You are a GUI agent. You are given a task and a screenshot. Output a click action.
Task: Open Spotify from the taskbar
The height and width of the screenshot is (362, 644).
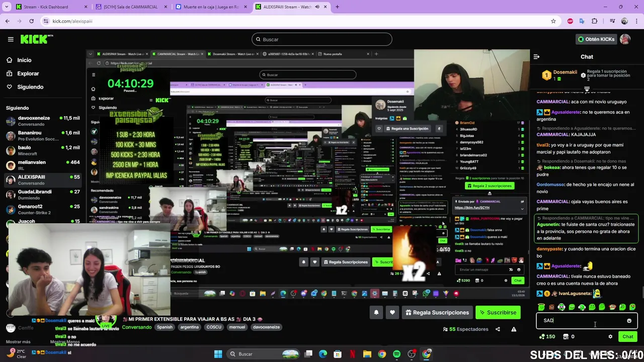point(397,354)
